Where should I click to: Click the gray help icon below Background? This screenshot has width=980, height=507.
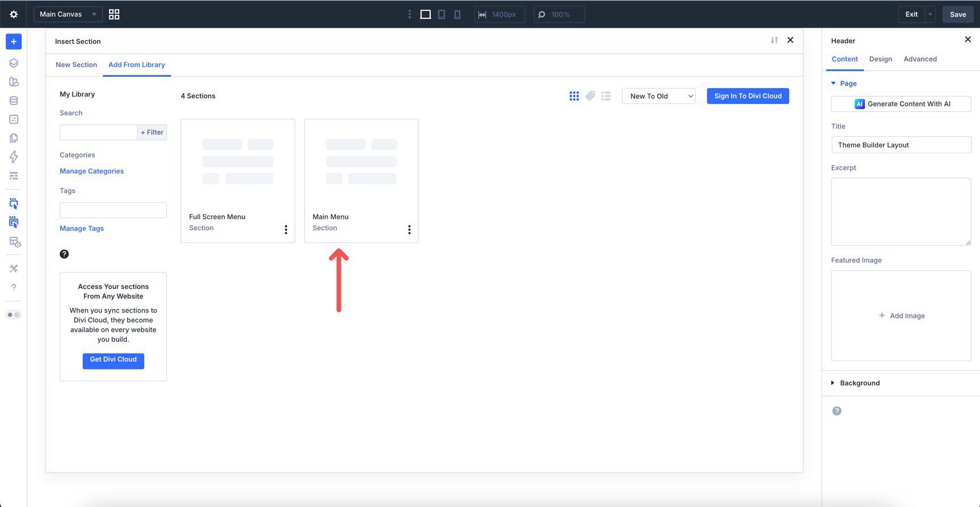(836, 411)
